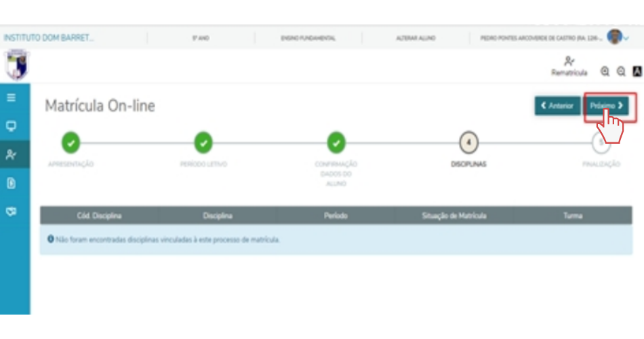Viewport: 644px width, 339px height.
Task: Click the Disciplina column header
Action: 218,216
